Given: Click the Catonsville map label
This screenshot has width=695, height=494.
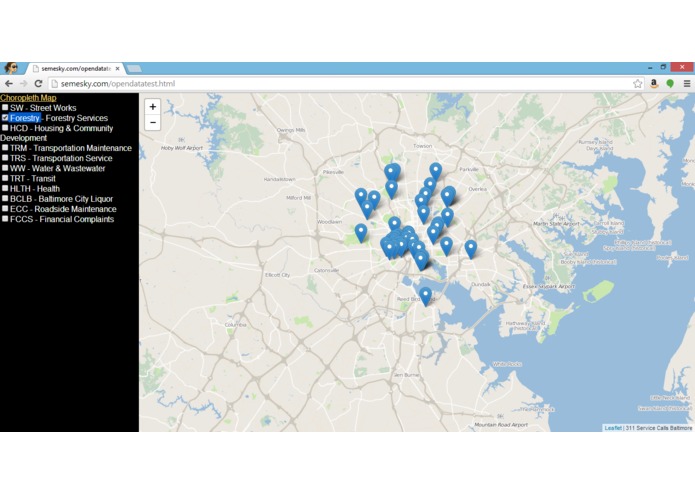Looking at the screenshot, I should pos(326,270).
